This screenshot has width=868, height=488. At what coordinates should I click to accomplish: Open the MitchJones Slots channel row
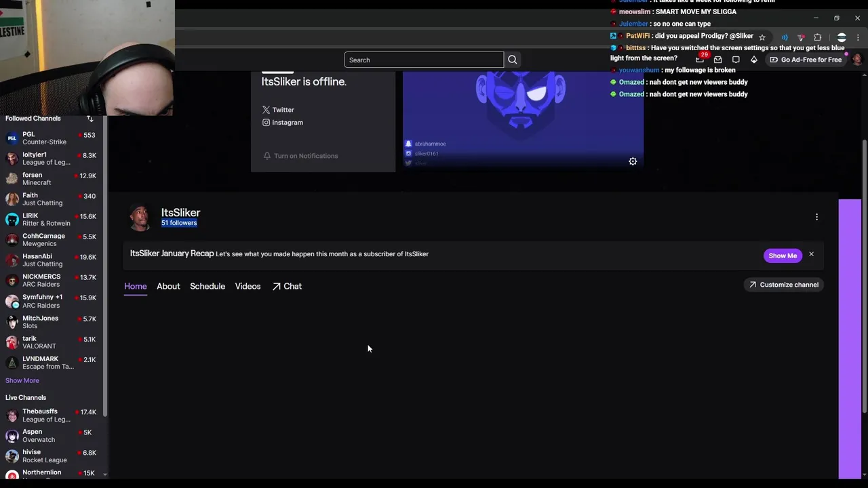tap(52, 322)
